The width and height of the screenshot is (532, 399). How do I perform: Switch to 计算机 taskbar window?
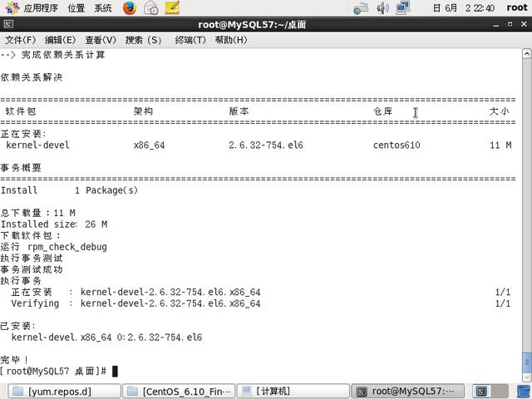pos(293,392)
